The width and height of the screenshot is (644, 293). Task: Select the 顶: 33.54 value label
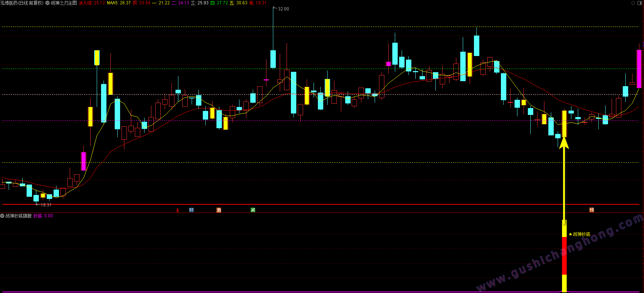(x=141, y=3)
